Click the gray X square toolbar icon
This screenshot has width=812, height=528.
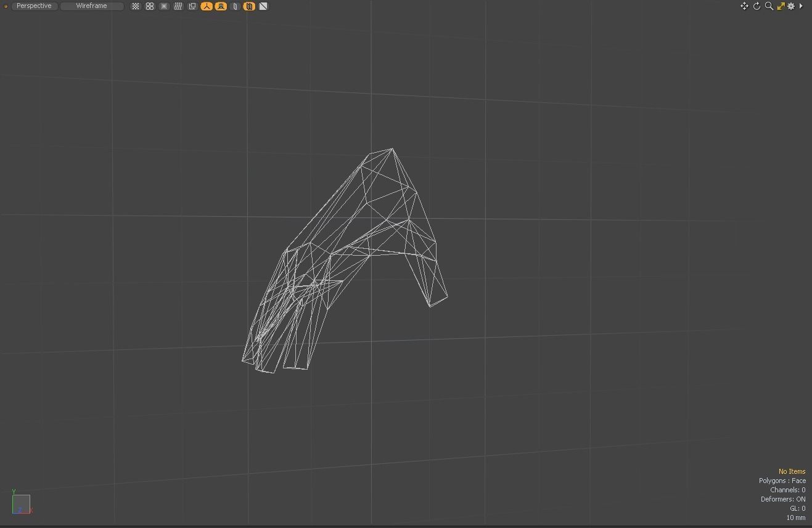coord(164,6)
